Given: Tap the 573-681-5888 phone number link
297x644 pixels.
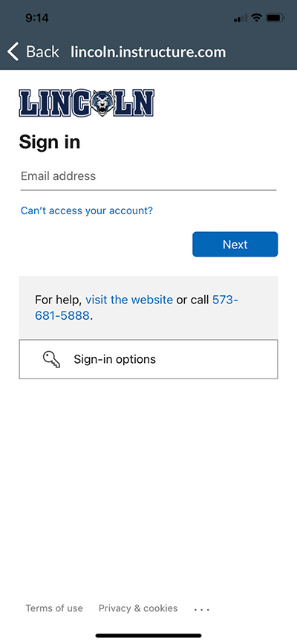Looking at the screenshot, I should (137, 308).
